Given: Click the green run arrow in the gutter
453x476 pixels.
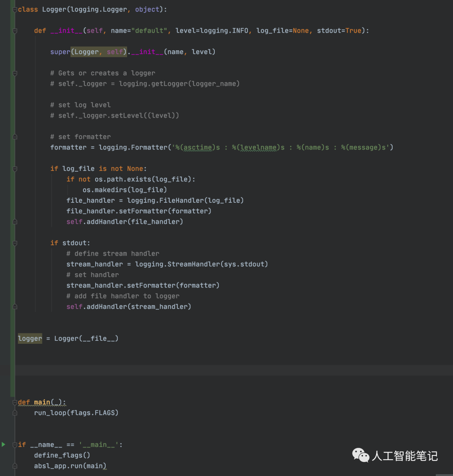Looking at the screenshot, I should pos(3,445).
